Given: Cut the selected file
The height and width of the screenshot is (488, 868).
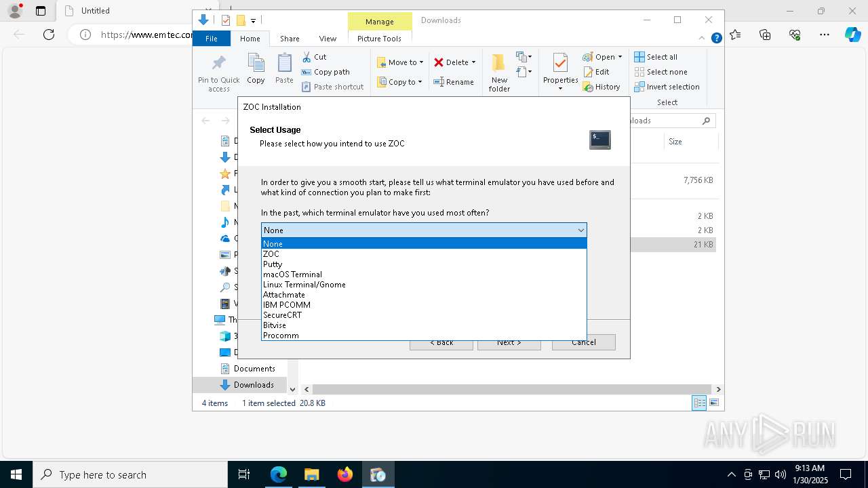Looking at the screenshot, I should [314, 57].
